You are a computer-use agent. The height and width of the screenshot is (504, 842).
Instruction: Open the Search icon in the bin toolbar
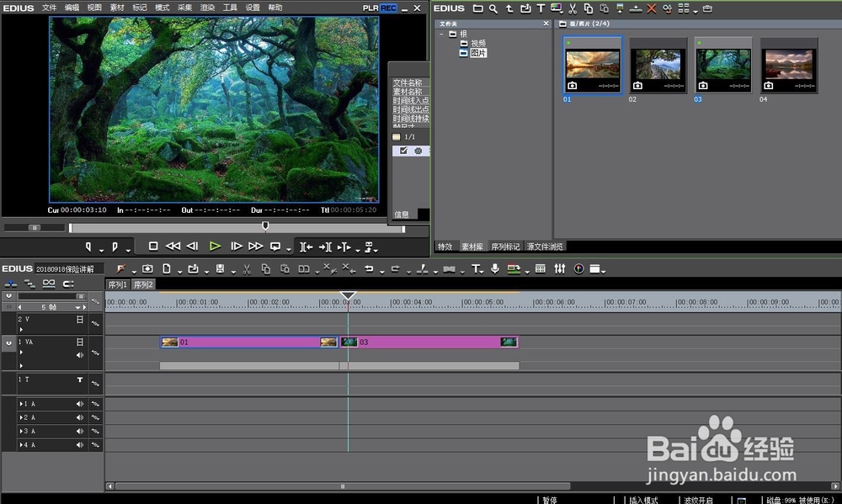pyautogui.click(x=493, y=8)
